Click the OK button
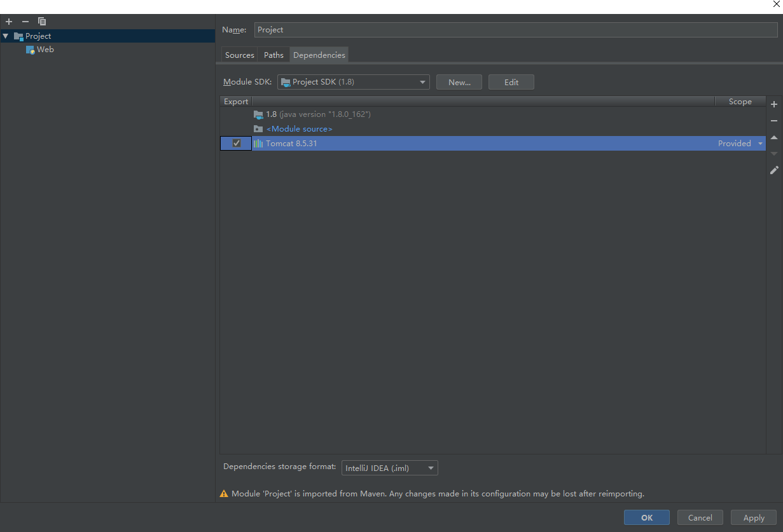The width and height of the screenshot is (783, 532). (647, 517)
